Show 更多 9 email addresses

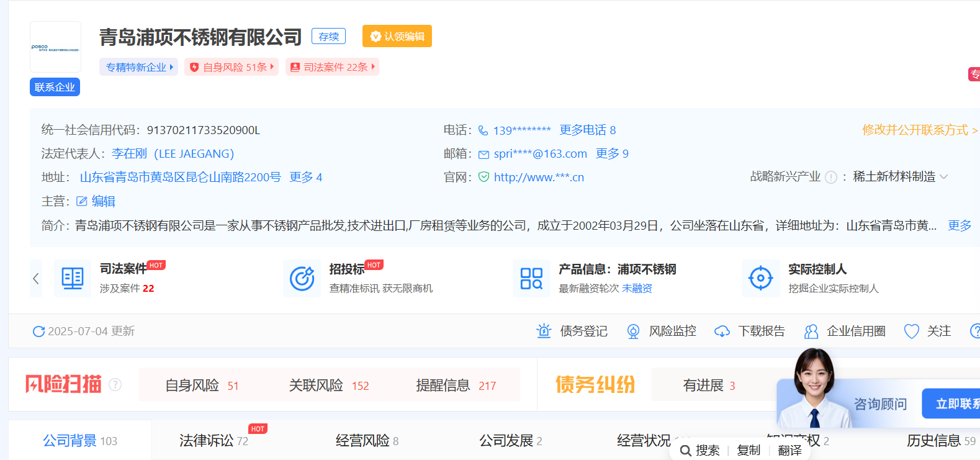click(x=612, y=153)
